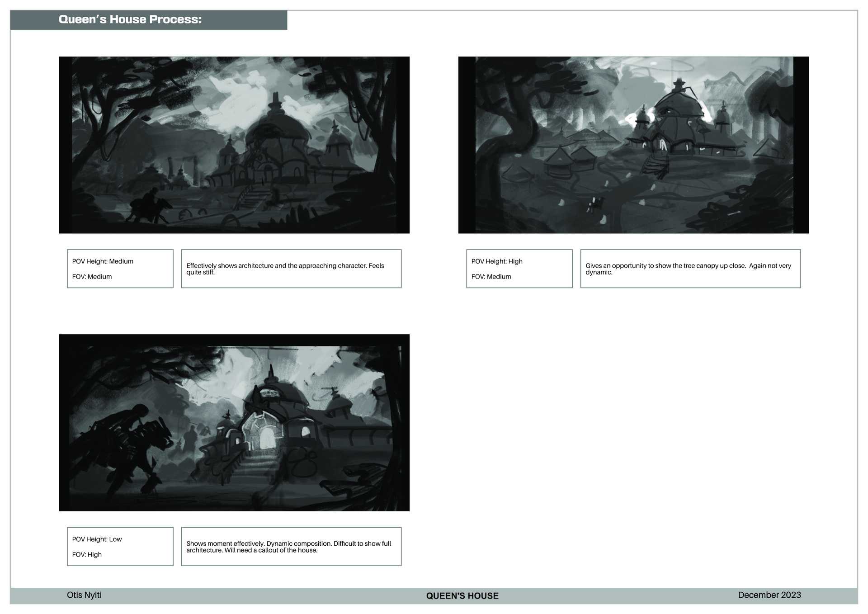868x614 pixels.
Task: Click the POV Height: High info box
Action: pos(519,268)
